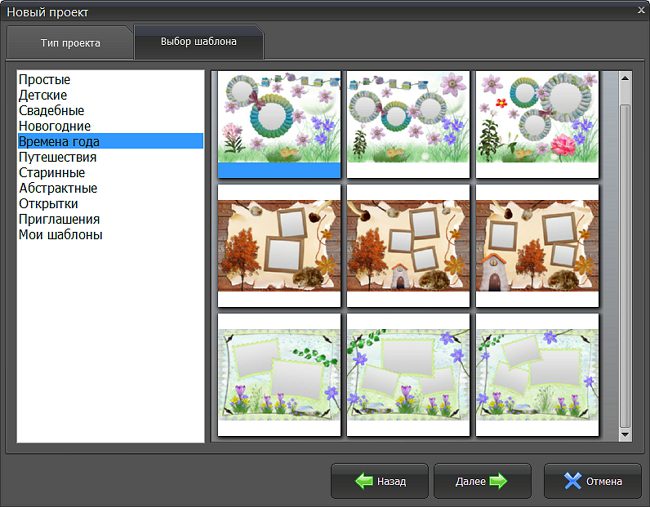Cancel with the Отмена button
This screenshot has width=650, height=507.
coord(593,481)
